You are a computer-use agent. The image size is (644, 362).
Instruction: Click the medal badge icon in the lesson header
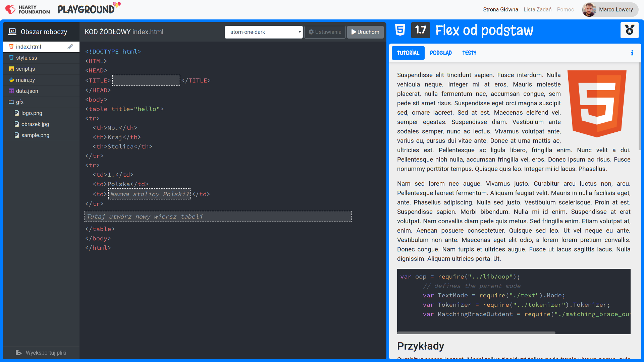[629, 30]
